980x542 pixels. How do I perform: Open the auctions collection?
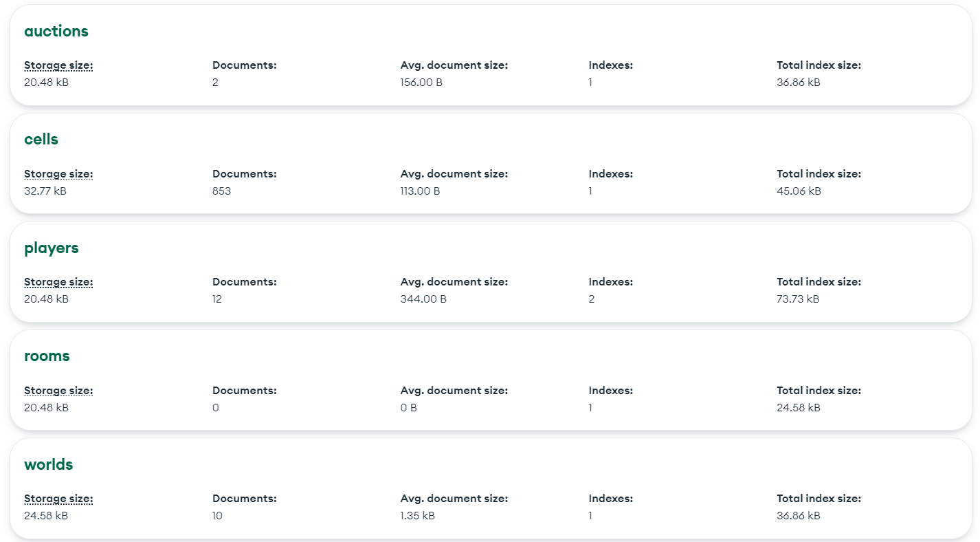[56, 32]
